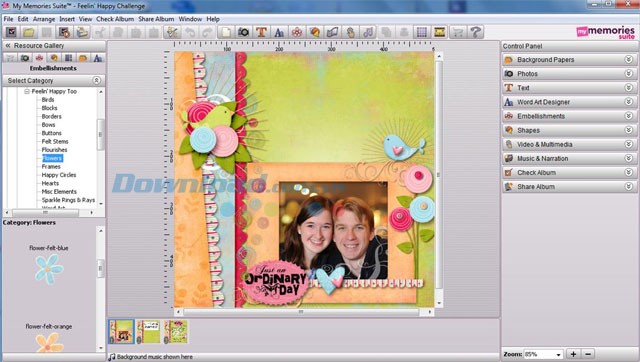Viewport: 640px width, 362px height.
Task: Click the canvas horizontal scrollbar thumb
Action: (x=301, y=312)
